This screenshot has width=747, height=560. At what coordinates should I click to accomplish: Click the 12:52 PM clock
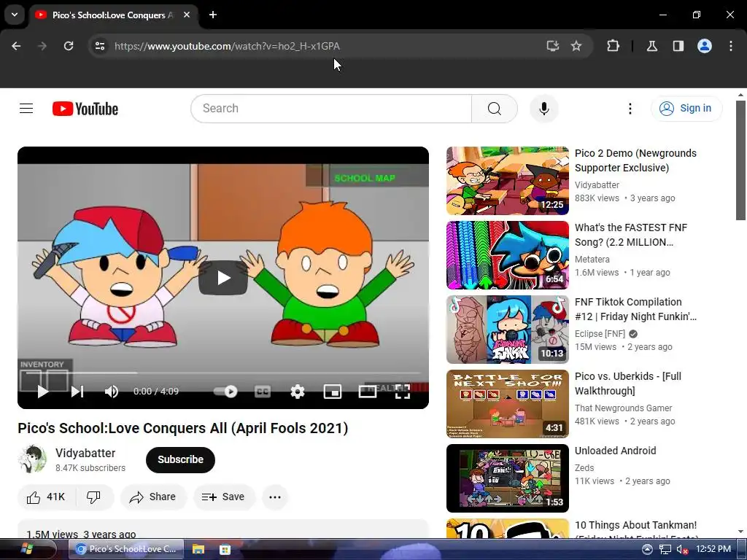pyautogui.click(x=713, y=549)
